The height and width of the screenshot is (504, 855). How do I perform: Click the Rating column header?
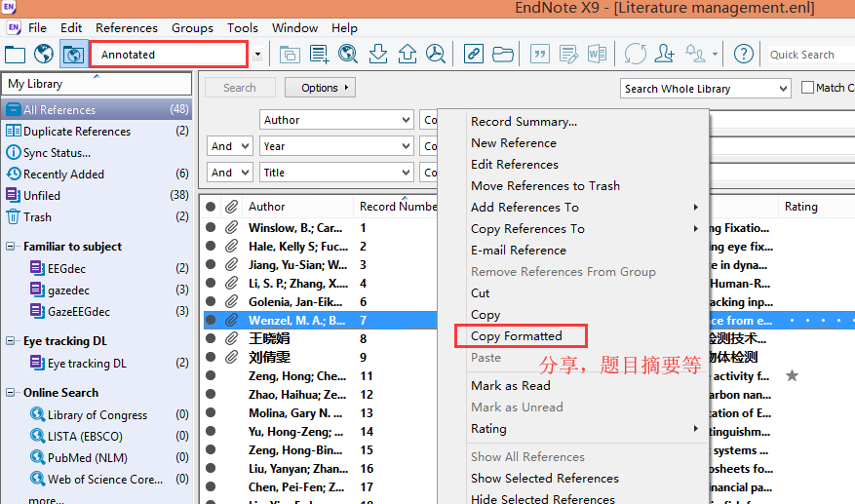801,207
